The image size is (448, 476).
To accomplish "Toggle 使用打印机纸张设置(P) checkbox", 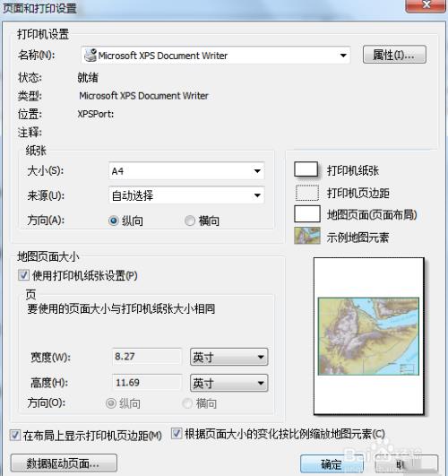I will click(x=23, y=275).
